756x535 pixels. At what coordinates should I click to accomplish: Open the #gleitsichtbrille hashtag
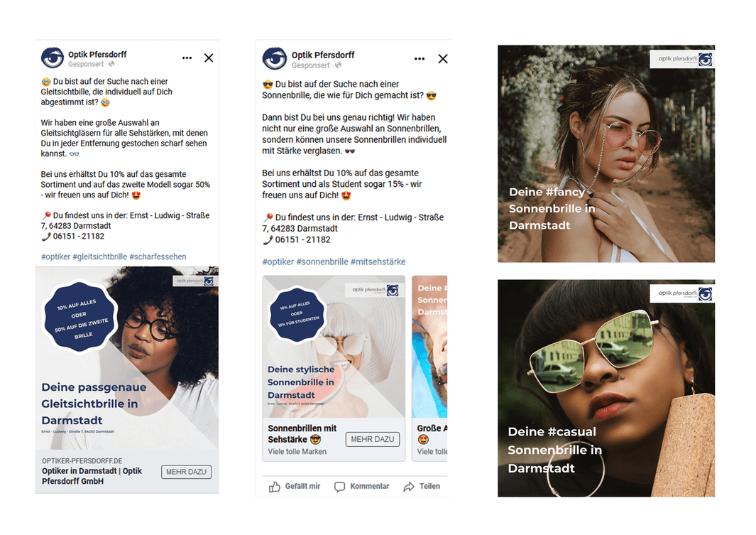pos(100,256)
